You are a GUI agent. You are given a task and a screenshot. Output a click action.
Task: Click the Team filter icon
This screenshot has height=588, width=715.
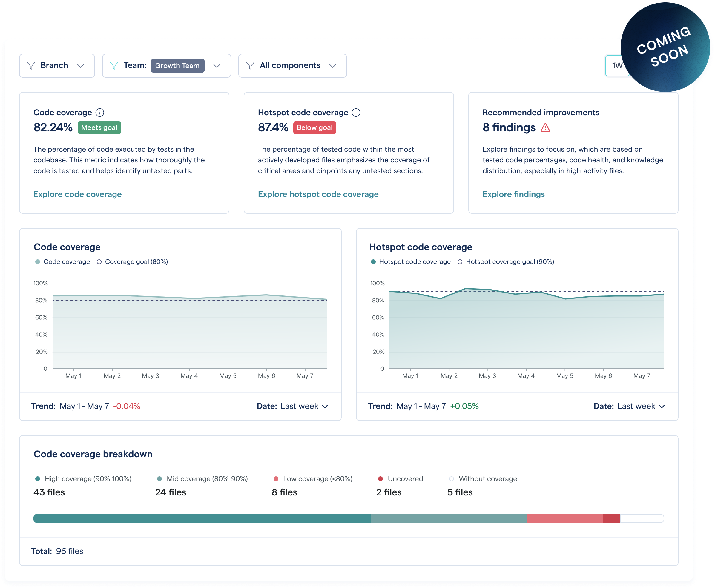click(115, 65)
